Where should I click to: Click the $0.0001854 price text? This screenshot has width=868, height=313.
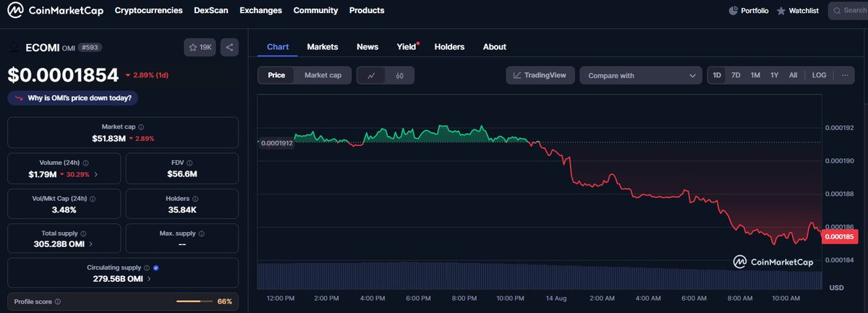coord(63,74)
